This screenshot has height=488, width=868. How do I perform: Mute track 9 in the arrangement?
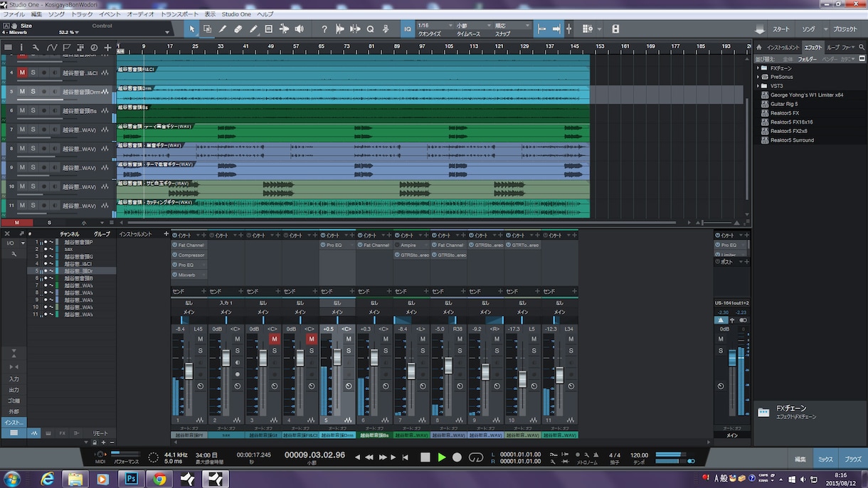coord(22,167)
